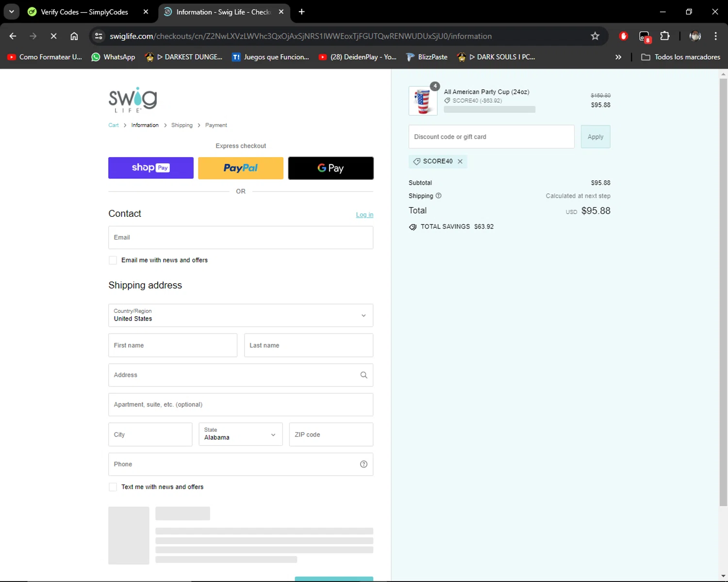Bookmark this page with the star icon
The width and height of the screenshot is (728, 582).
tap(595, 36)
